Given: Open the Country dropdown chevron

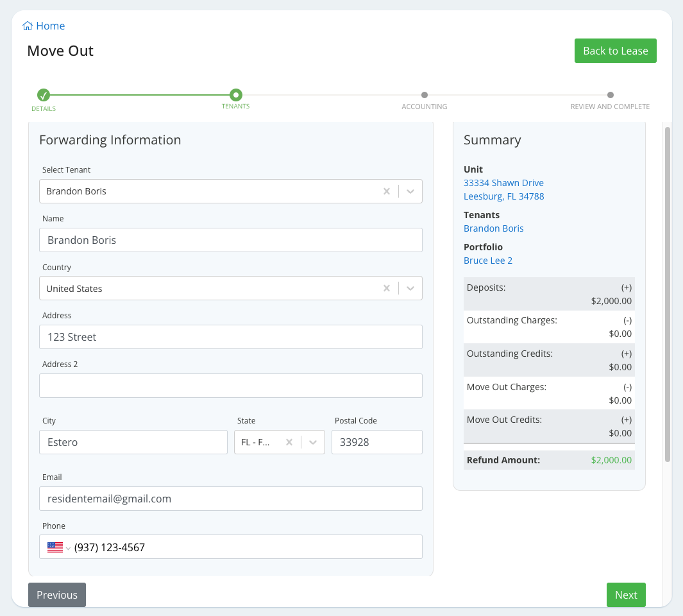Looking at the screenshot, I should click(x=410, y=289).
